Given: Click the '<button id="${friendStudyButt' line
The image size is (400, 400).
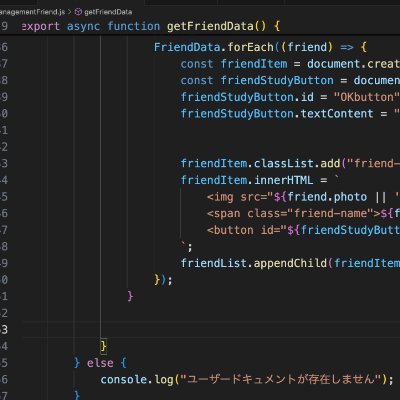Looking at the screenshot, I should click(303, 230).
